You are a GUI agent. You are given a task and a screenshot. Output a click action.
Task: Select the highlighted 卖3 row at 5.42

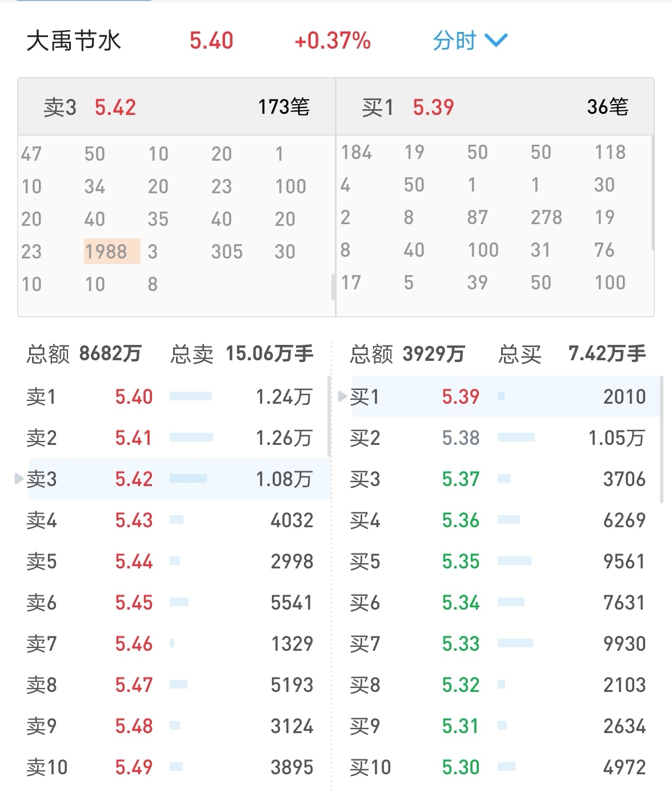pyautogui.click(x=179, y=479)
